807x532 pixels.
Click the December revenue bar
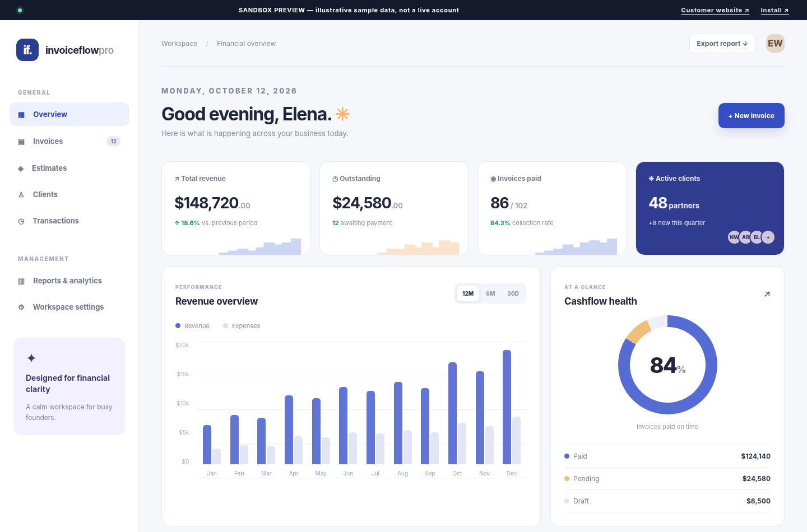tap(507, 407)
